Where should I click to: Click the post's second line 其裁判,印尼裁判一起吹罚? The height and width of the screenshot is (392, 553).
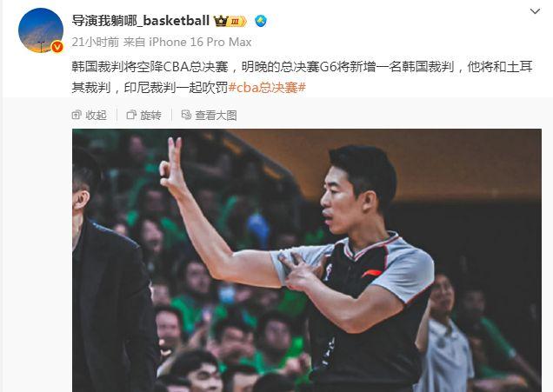pyautogui.click(x=150, y=88)
